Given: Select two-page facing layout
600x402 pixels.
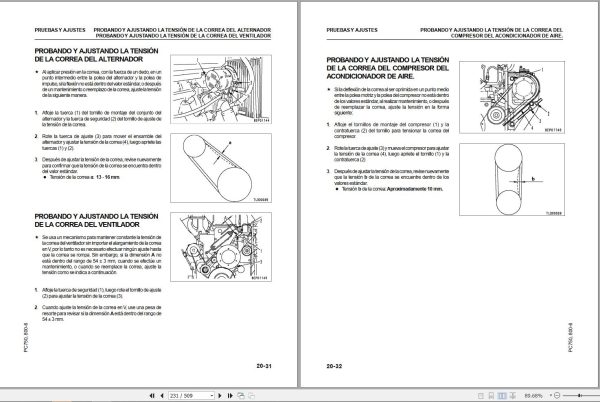Looking at the screenshot, I should coord(502,395).
